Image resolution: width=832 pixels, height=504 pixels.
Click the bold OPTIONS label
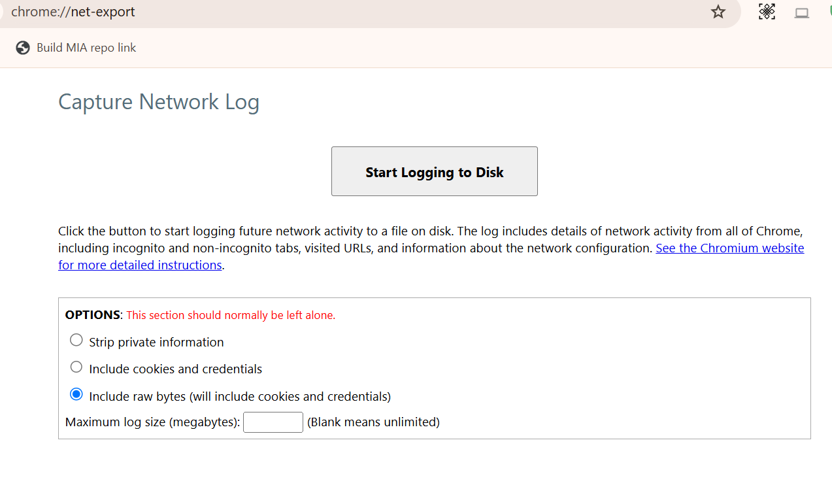tap(92, 315)
